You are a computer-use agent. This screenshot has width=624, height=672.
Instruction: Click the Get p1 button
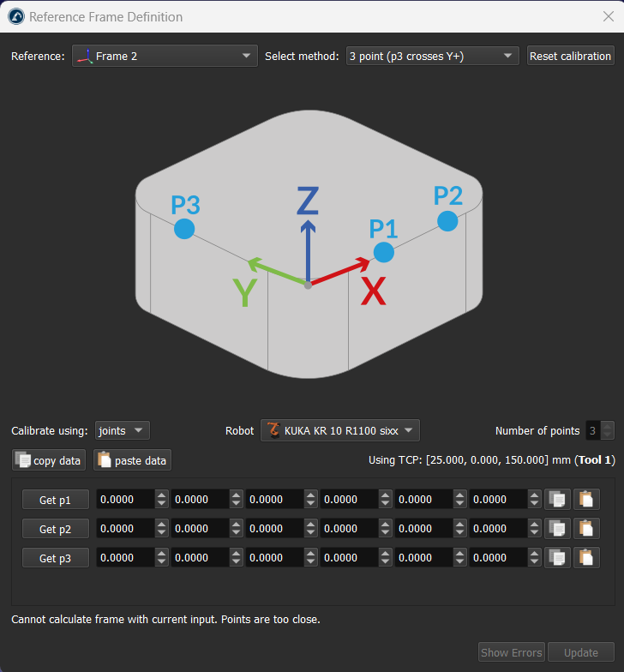pyautogui.click(x=55, y=500)
